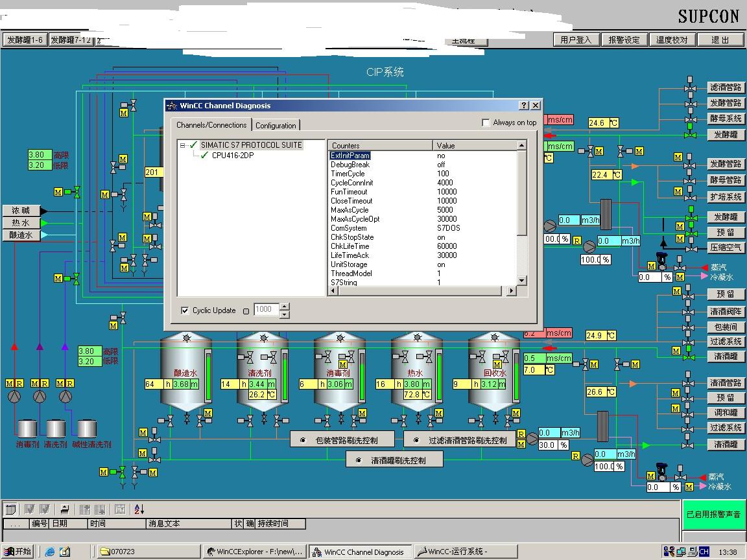Collapse SIMATIC S7 PROTOCOL SUITE tree node

point(182,145)
